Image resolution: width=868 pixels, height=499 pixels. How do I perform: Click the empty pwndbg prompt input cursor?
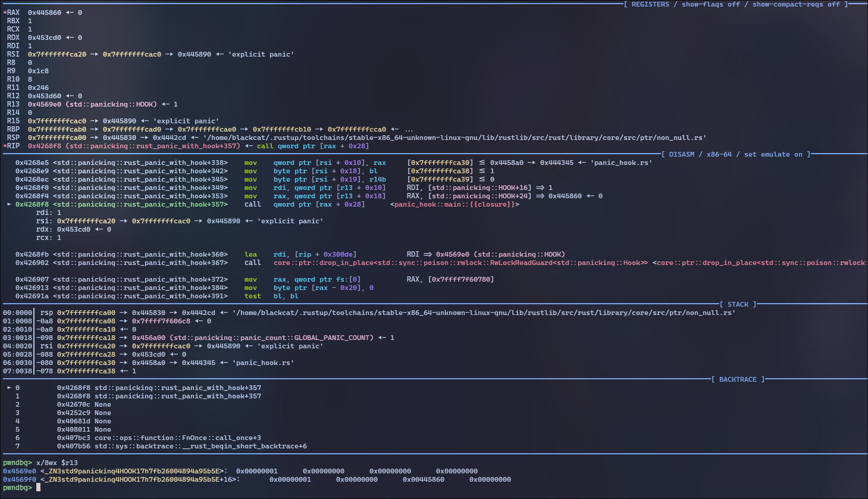point(38,488)
